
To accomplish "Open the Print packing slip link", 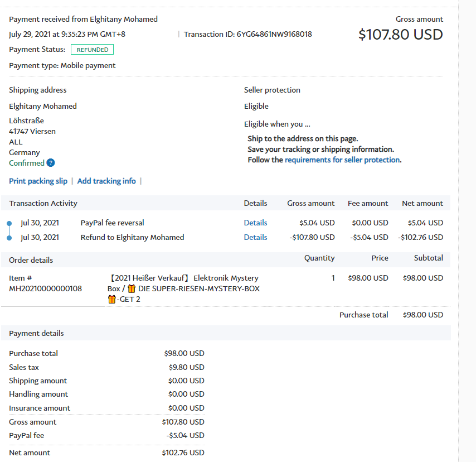I will coord(38,181).
